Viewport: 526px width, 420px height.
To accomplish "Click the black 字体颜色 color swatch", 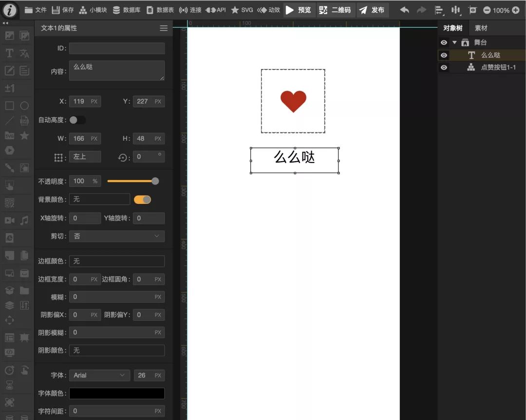I will (x=117, y=393).
